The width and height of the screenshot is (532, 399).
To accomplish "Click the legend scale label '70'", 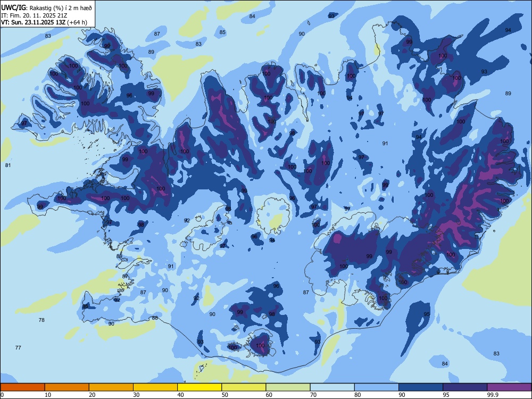I will pos(313,395).
